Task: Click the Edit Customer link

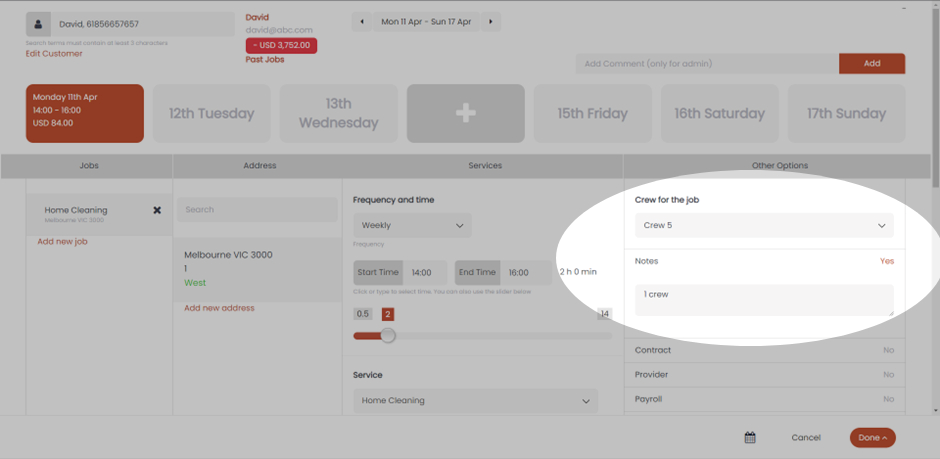Action: click(x=54, y=54)
